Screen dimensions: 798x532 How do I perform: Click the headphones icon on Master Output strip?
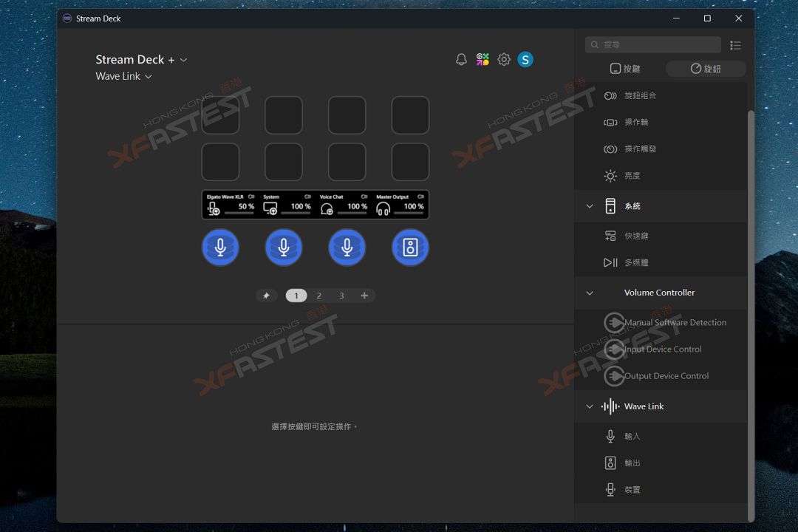coord(383,208)
